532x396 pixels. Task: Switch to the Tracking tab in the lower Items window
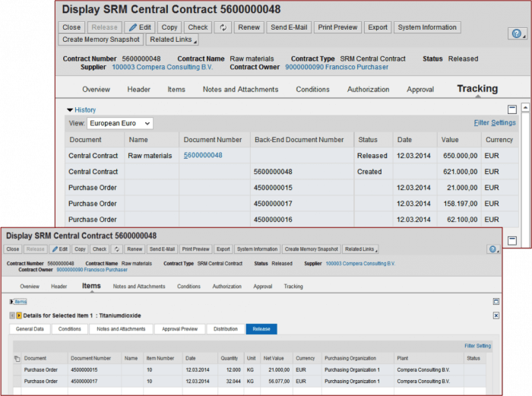pyautogui.click(x=293, y=287)
